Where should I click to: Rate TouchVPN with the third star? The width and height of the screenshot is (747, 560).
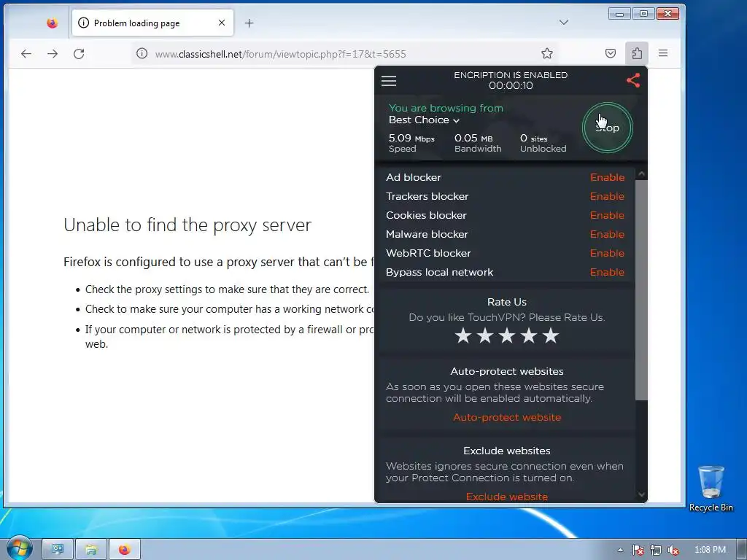[507, 335]
